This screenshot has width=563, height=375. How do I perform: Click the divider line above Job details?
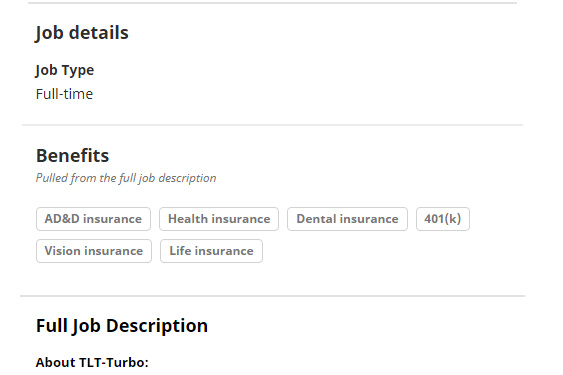pyautogui.click(x=273, y=3)
